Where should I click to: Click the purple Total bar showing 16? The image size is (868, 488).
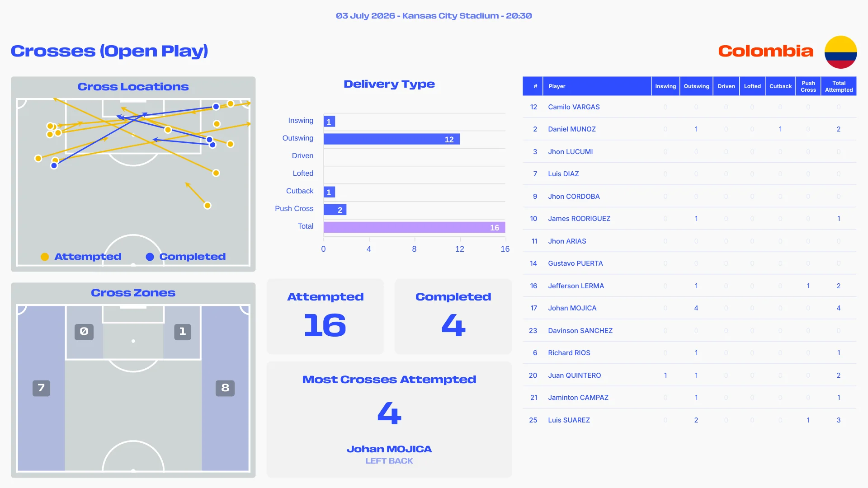tap(414, 227)
